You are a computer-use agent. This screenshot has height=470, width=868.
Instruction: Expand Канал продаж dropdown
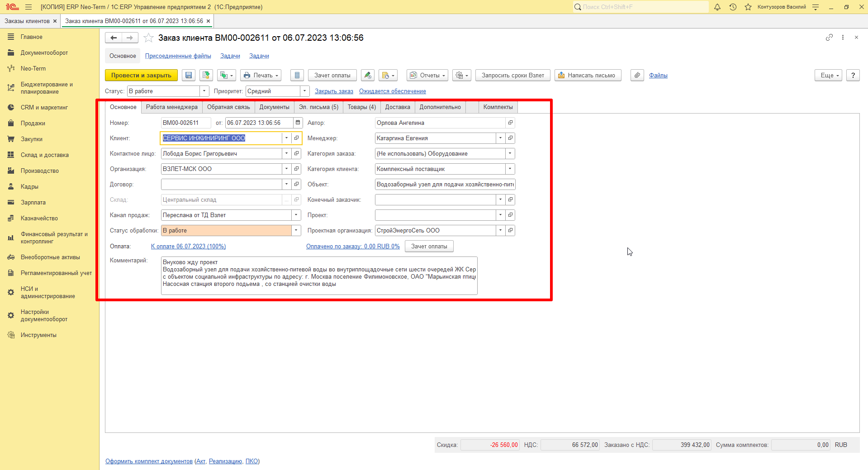[296, 215]
